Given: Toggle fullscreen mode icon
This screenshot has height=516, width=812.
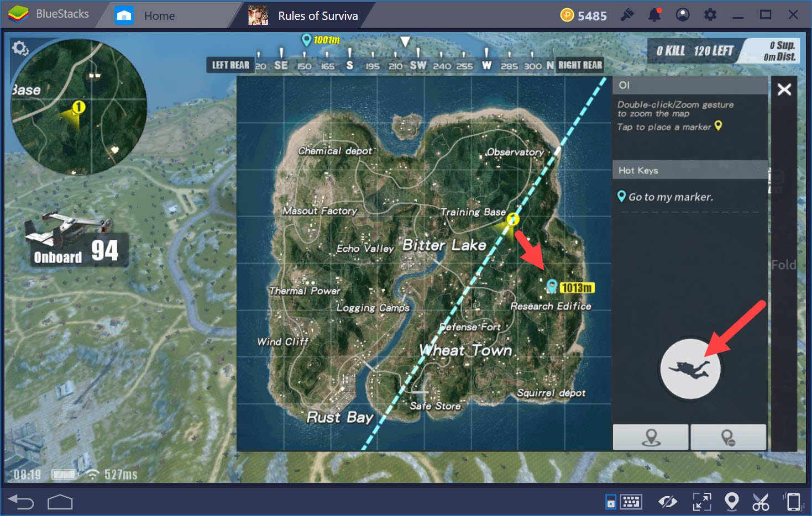Looking at the screenshot, I should point(702,502).
